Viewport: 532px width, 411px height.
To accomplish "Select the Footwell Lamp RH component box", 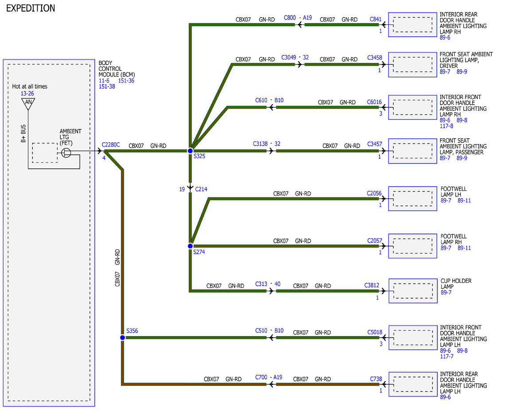I will click(x=413, y=246).
